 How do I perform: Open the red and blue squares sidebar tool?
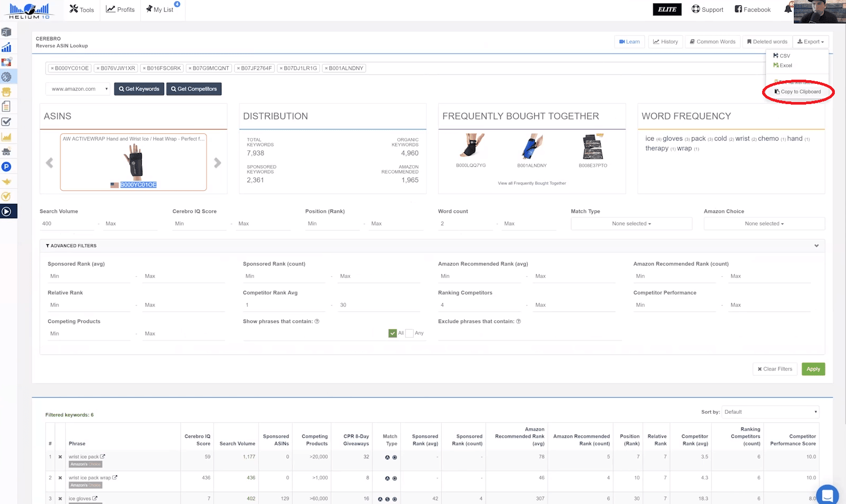[6, 62]
